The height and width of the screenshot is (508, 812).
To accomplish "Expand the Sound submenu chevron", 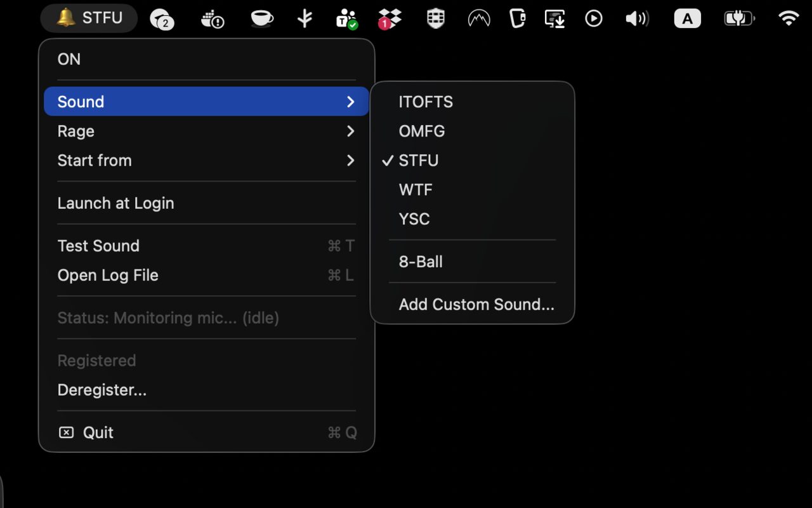I will click(350, 102).
